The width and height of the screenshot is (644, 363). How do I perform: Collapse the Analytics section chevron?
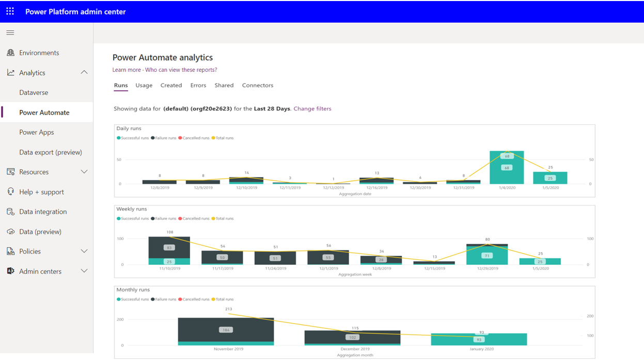click(x=84, y=73)
